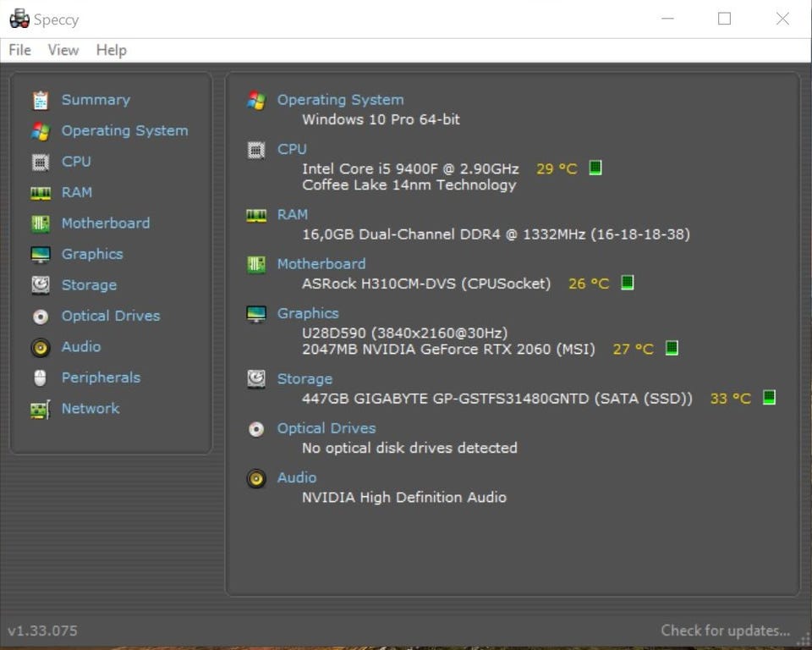Click Check for updates link
Image resolution: width=812 pixels, height=650 pixels.
point(726,631)
